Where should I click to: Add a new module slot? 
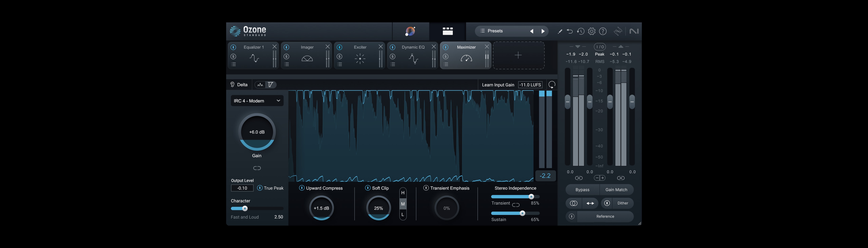(518, 55)
